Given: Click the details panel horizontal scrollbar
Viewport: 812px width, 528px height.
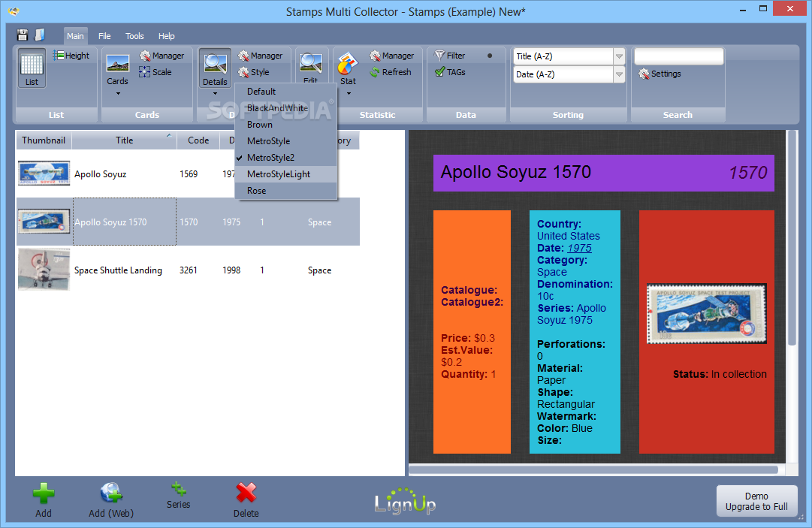Looking at the screenshot, I should pos(593,469).
